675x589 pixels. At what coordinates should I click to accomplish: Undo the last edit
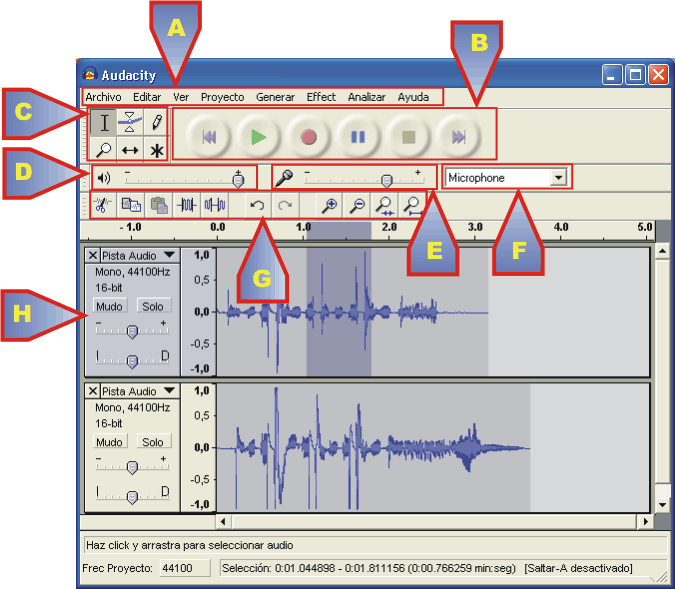tap(257, 205)
